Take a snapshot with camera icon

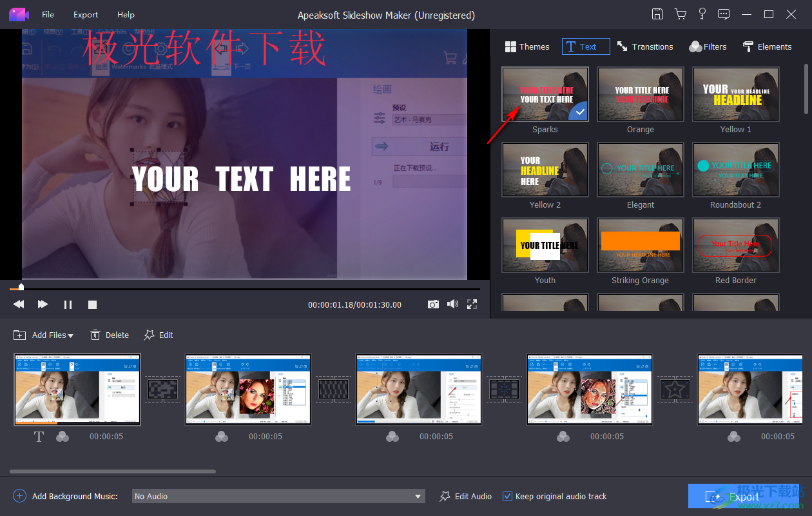433,304
